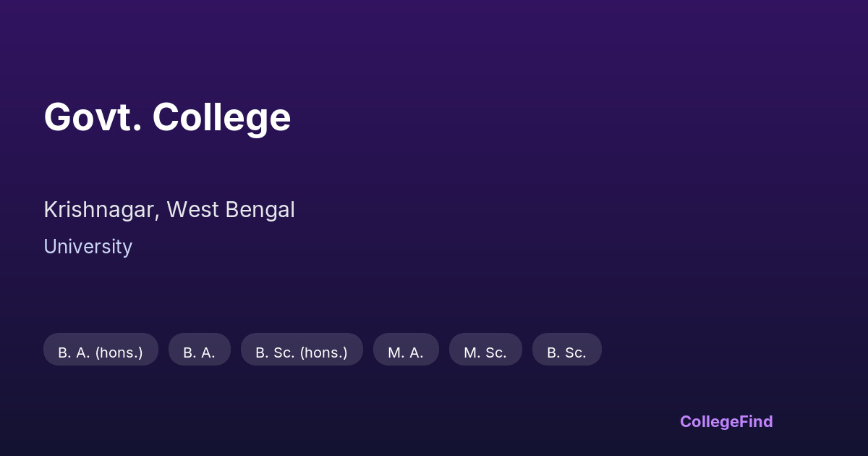868x456 pixels.
Task: Open the CollegeFind brand logo
Action: pyautogui.click(x=726, y=421)
